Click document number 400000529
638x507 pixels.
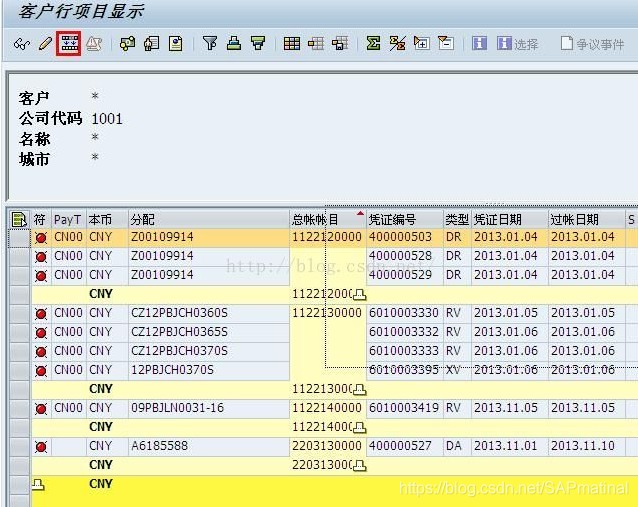pos(400,275)
